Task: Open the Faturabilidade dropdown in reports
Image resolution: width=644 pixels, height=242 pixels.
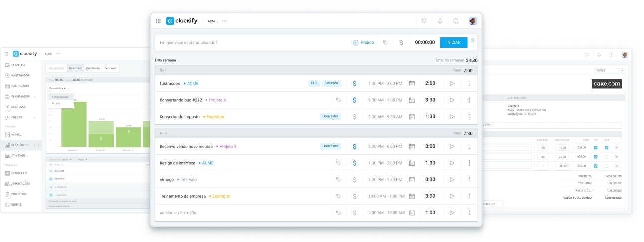Action: [x=59, y=88]
